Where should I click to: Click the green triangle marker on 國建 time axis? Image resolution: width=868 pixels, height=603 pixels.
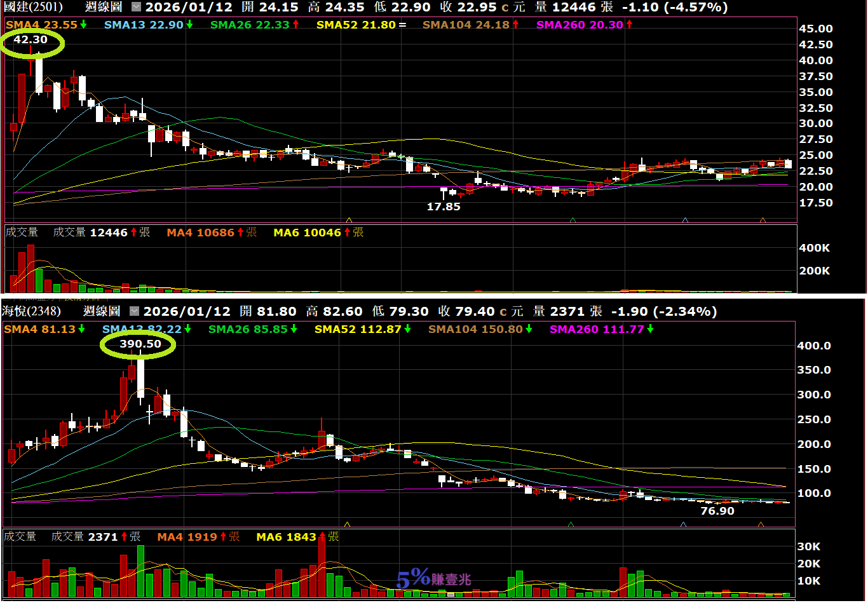pyautogui.click(x=573, y=220)
